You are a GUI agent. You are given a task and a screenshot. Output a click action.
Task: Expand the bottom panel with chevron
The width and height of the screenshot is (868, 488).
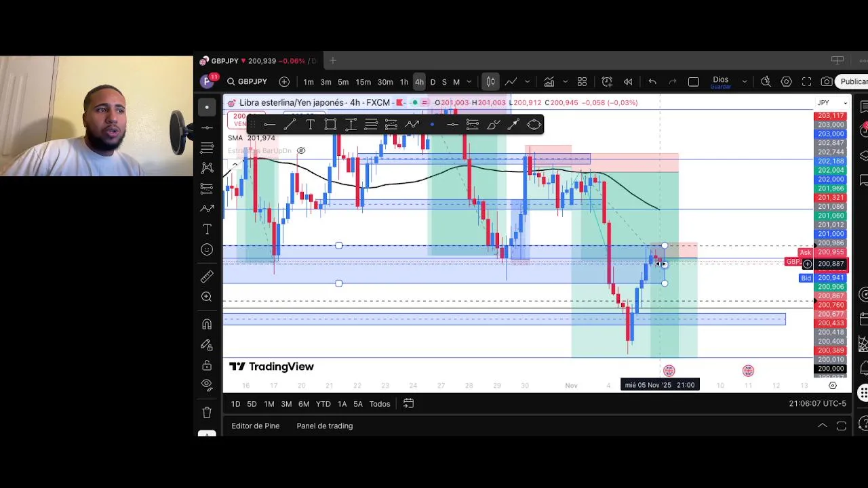822,426
